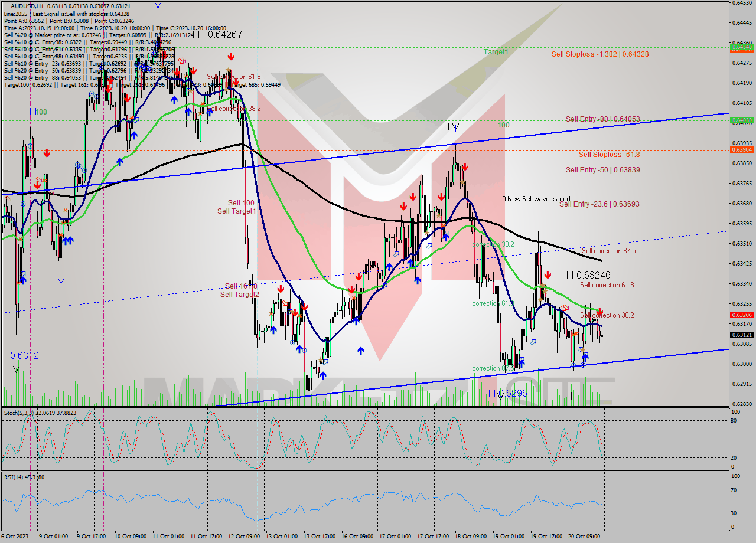Click the blue '| | 100' label
Image resolution: width=756 pixels, height=543 pixels.
coord(35,112)
